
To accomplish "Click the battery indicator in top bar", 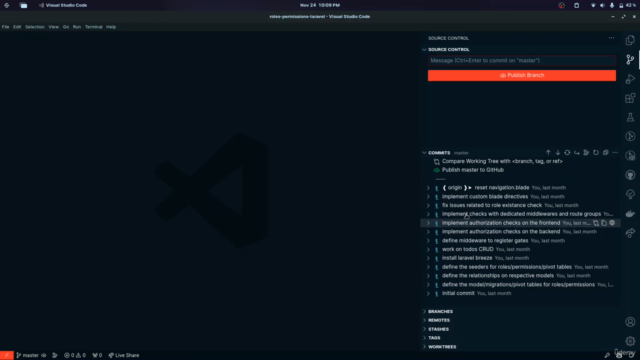I will [627, 5].
